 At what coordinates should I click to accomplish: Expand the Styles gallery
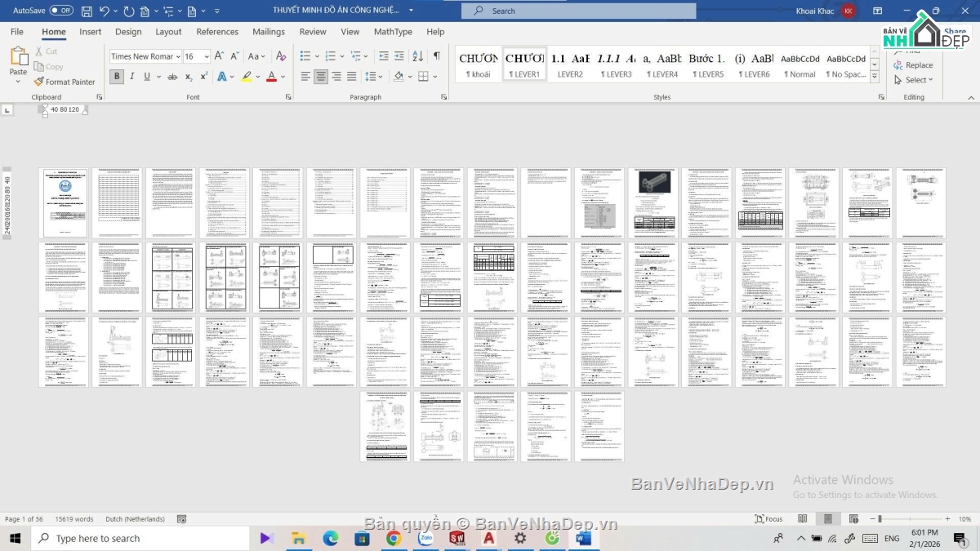[874, 76]
